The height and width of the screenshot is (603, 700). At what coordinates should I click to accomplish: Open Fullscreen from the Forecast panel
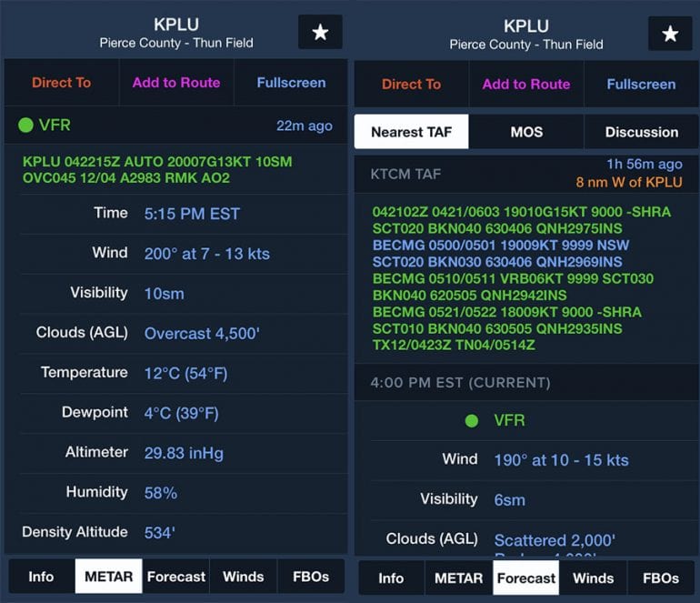(x=641, y=84)
